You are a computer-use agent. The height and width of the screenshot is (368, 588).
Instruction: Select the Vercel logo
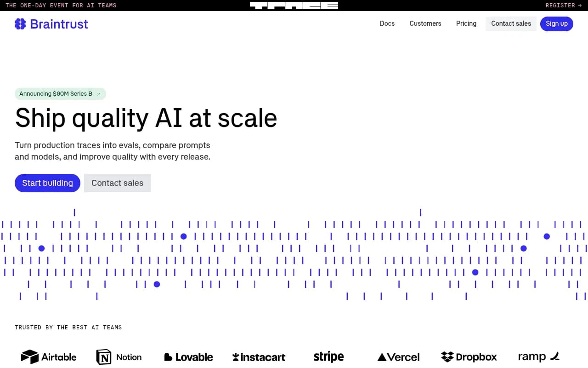point(398,356)
